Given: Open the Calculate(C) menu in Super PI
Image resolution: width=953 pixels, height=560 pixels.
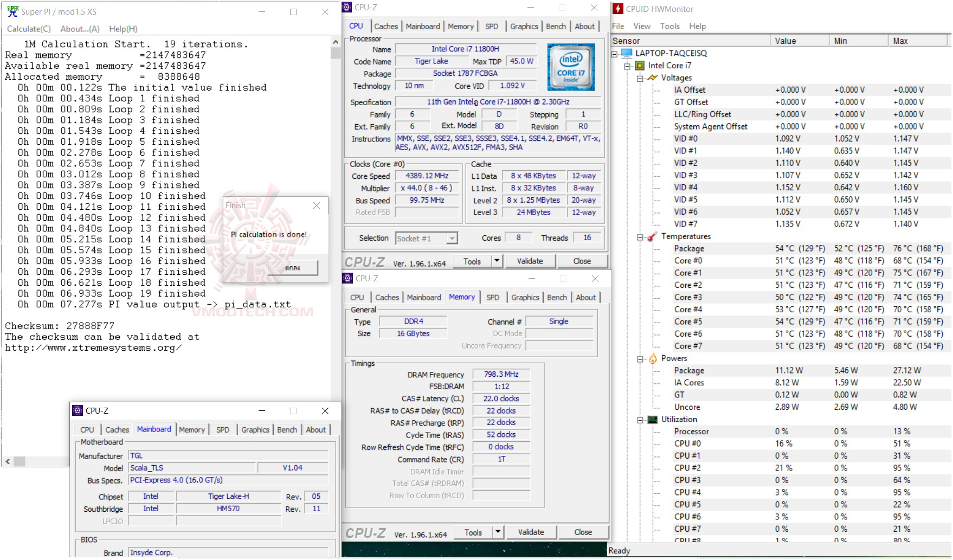Looking at the screenshot, I should [x=29, y=29].
